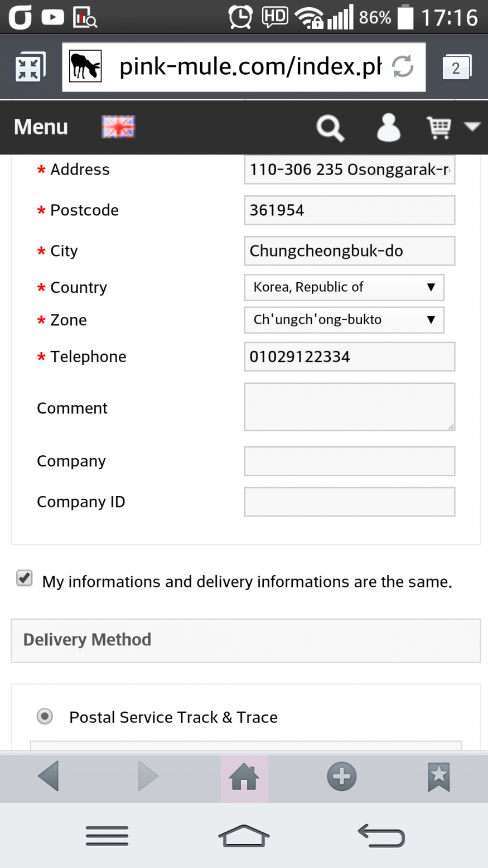Click the UK flag language icon
The width and height of the screenshot is (488, 868).
118,127
